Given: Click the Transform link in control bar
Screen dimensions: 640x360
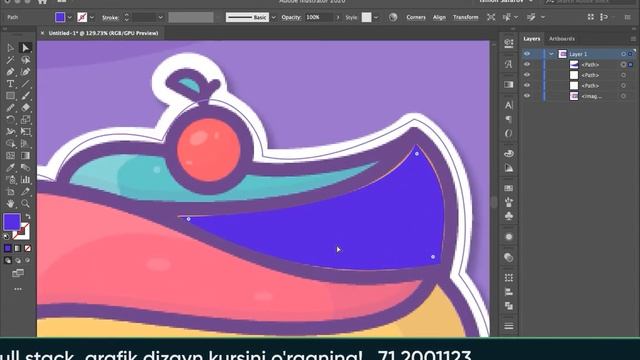Looking at the screenshot, I should coord(465,17).
